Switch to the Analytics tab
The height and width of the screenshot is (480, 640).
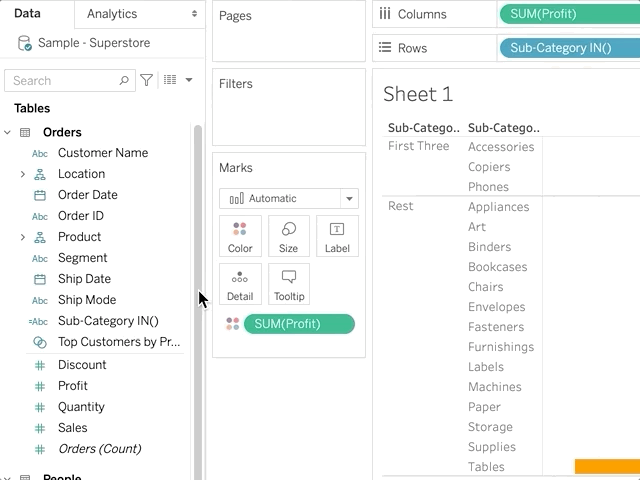[139, 14]
